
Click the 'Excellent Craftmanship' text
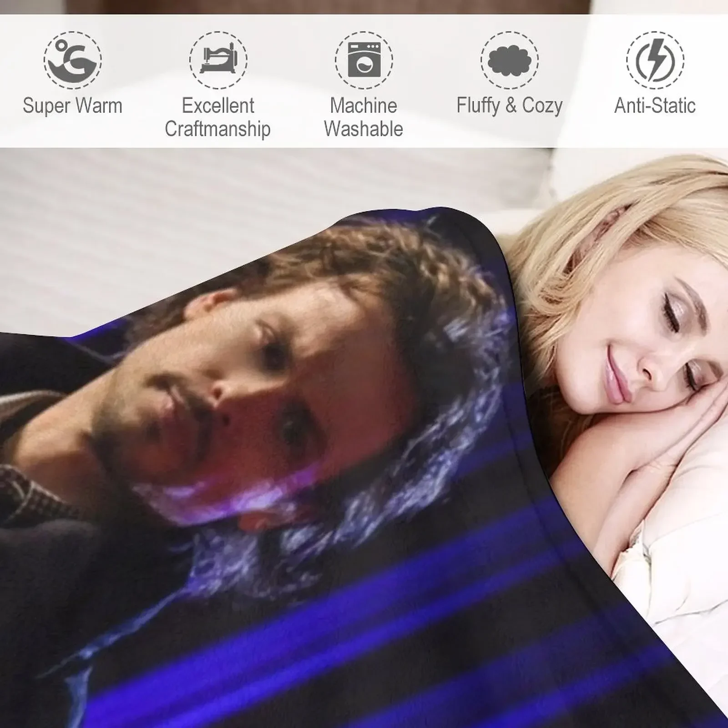218,117
